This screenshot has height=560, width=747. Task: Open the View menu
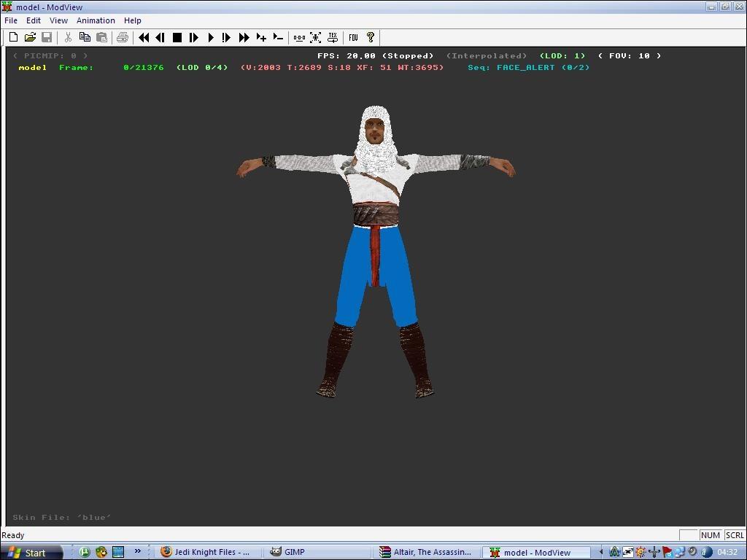coord(58,20)
